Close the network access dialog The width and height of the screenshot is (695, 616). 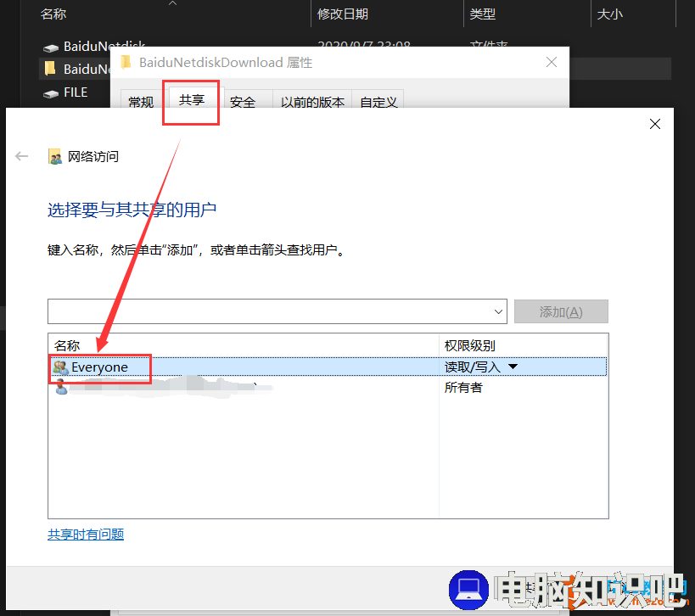click(x=654, y=124)
